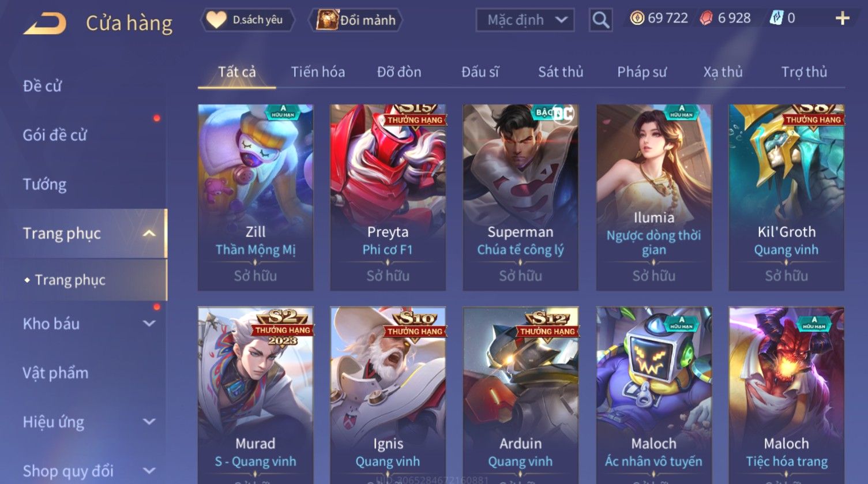
Task: Open the Đổi mảnh chest icon
Action: [327, 20]
